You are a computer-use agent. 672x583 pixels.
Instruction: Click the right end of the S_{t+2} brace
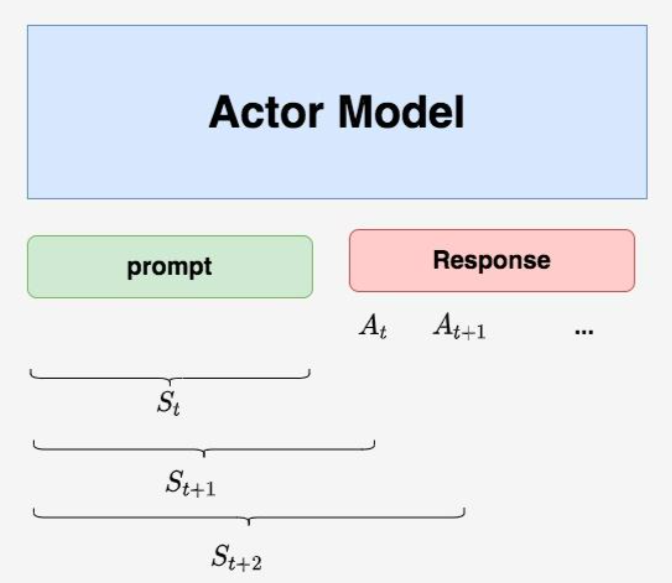[x=464, y=511]
